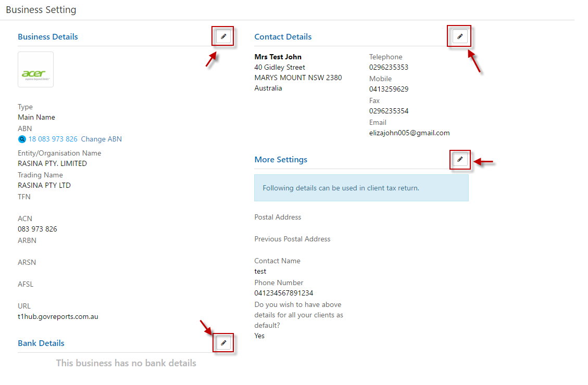
Task: Click the email elizajohn005@gmail.com
Action: (x=409, y=133)
